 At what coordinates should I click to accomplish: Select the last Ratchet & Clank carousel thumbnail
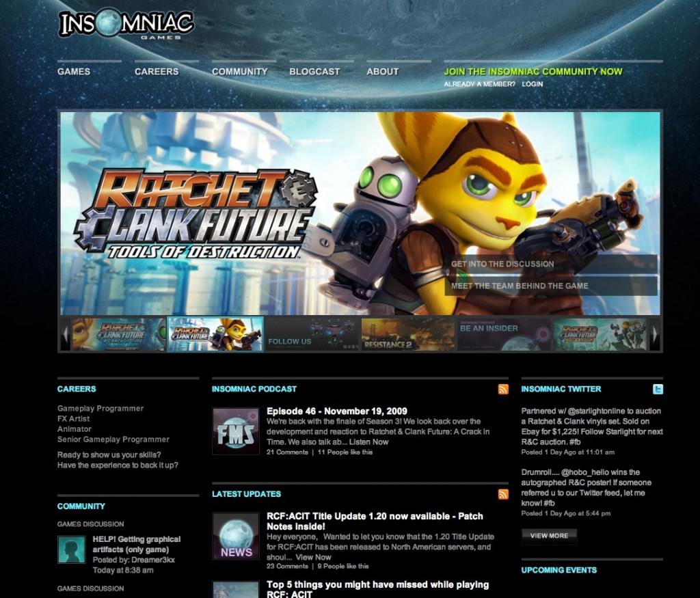(601, 334)
